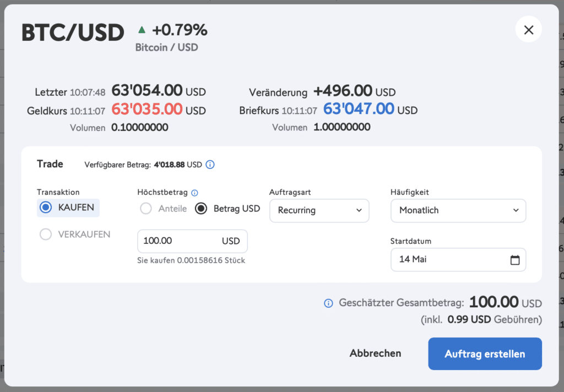Open the Auftragsart dropdown showing Recurring
Screen dimensions: 564x392
pyautogui.click(x=319, y=210)
